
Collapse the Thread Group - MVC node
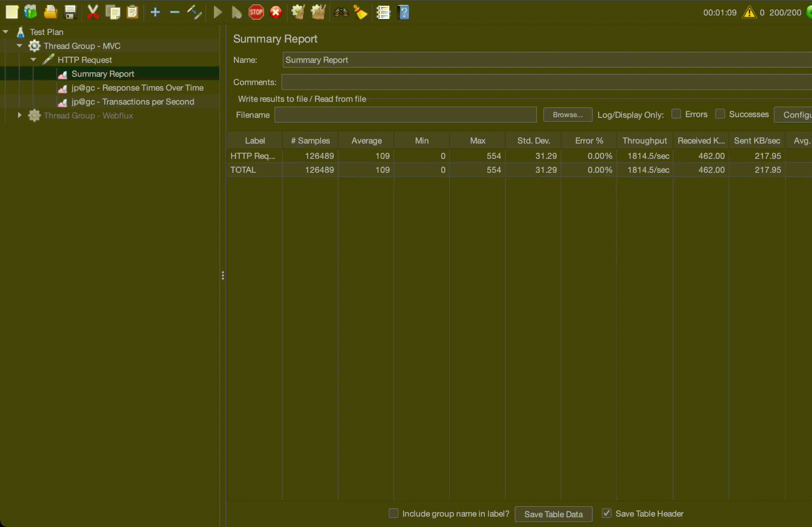[x=19, y=46]
